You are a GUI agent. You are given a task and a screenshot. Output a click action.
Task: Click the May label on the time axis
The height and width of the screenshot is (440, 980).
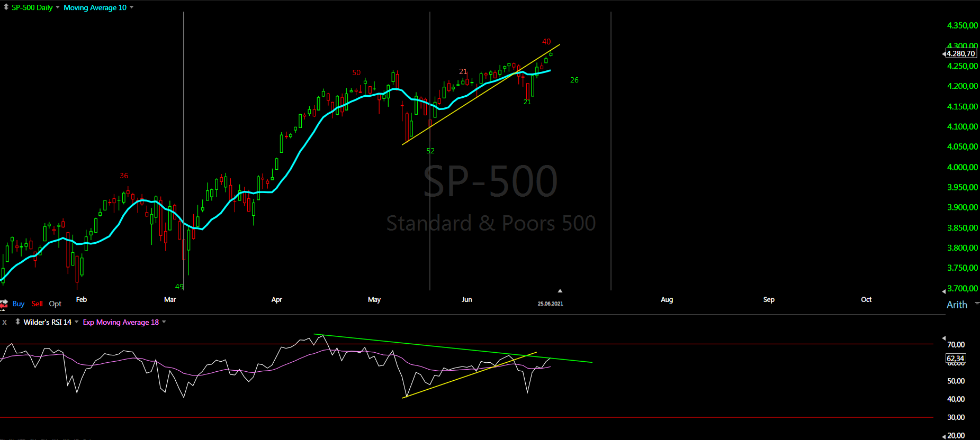(x=374, y=299)
